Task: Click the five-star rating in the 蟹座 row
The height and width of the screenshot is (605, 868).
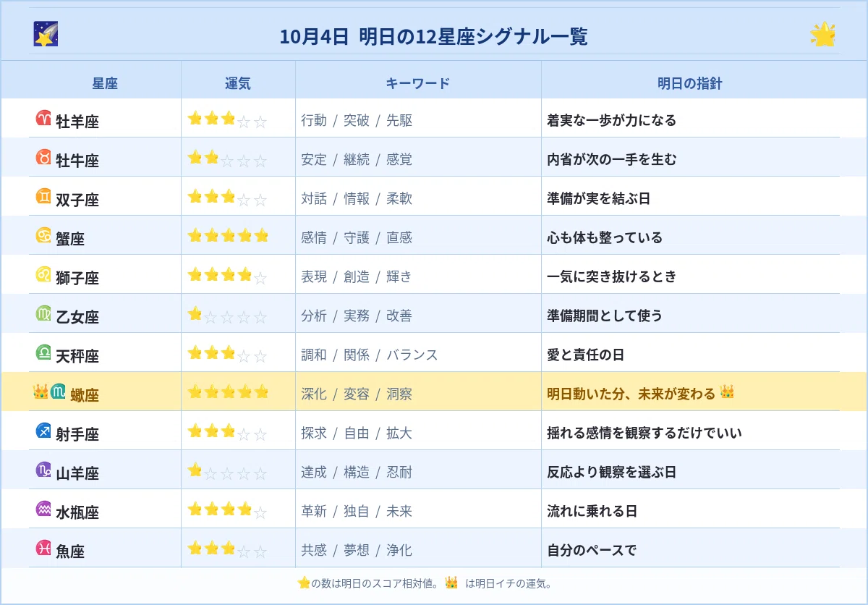Action: click(x=228, y=236)
